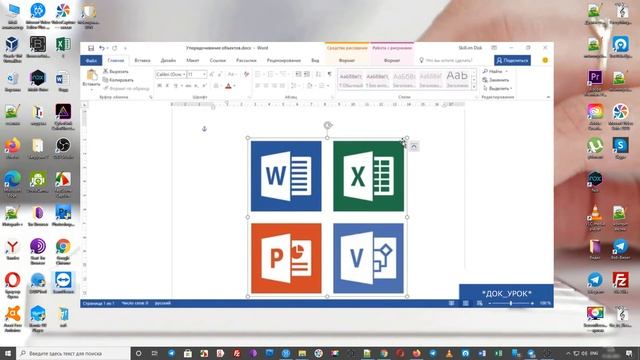Click Windows Start button

coord(8,353)
